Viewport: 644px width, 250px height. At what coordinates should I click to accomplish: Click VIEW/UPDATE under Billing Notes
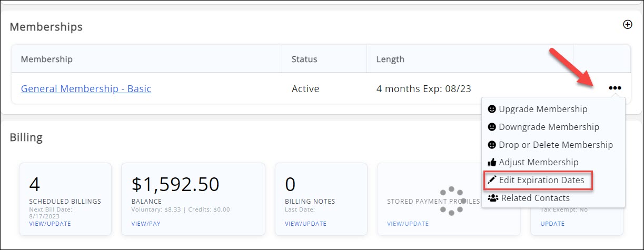tap(305, 224)
